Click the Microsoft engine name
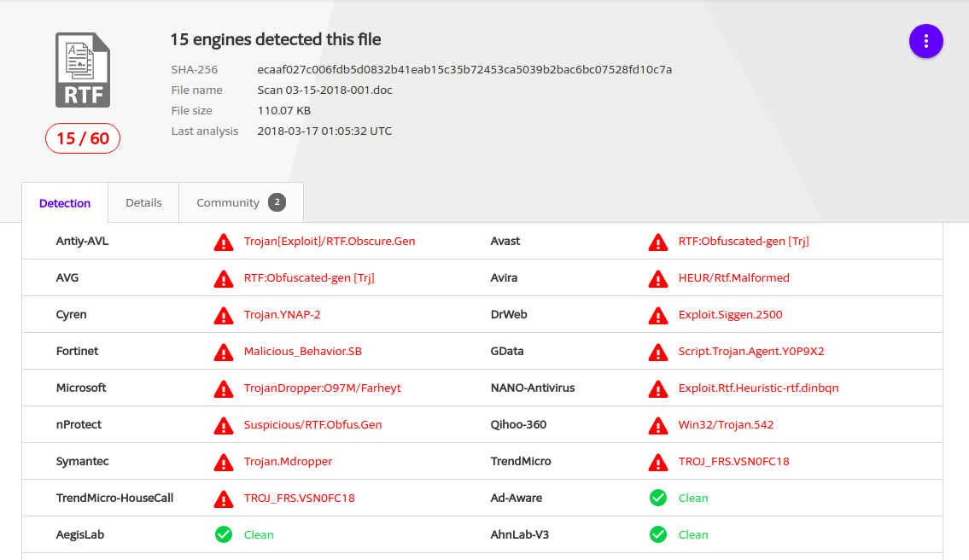The height and width of the screenshot is (560, 969). (x=81, y=388)
